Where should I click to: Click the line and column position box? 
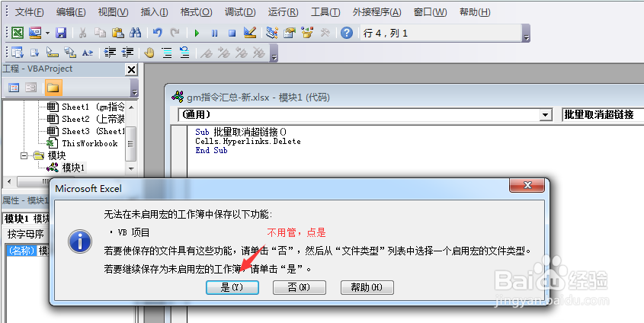[x=441, y=33]
